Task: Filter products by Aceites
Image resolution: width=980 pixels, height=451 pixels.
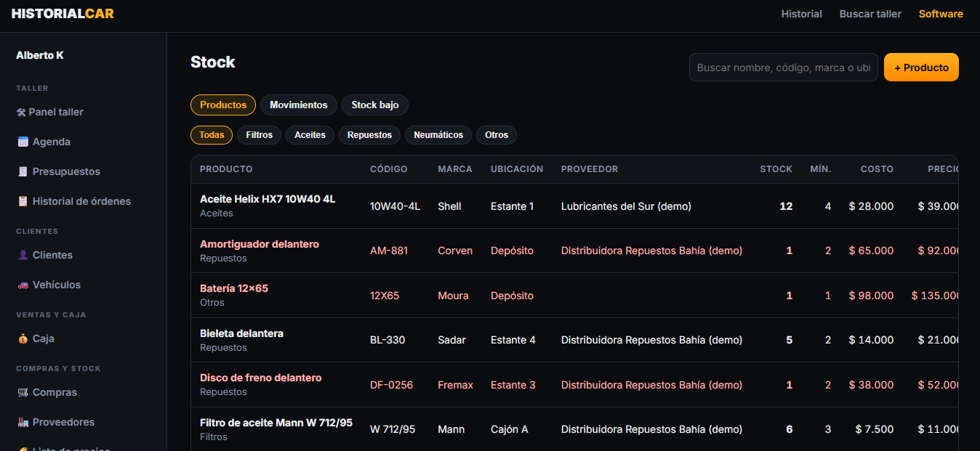Action: (x=310, y=135)
